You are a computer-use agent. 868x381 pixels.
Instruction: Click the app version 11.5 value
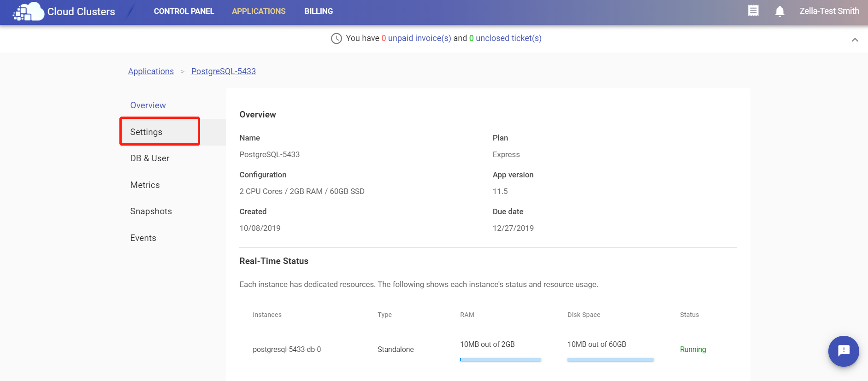[x=500, y=192]
